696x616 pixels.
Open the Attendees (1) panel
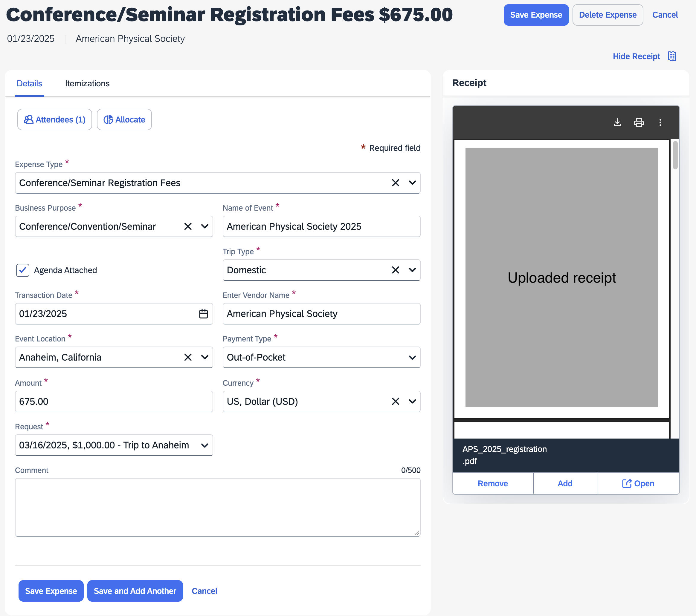point(54,119)
